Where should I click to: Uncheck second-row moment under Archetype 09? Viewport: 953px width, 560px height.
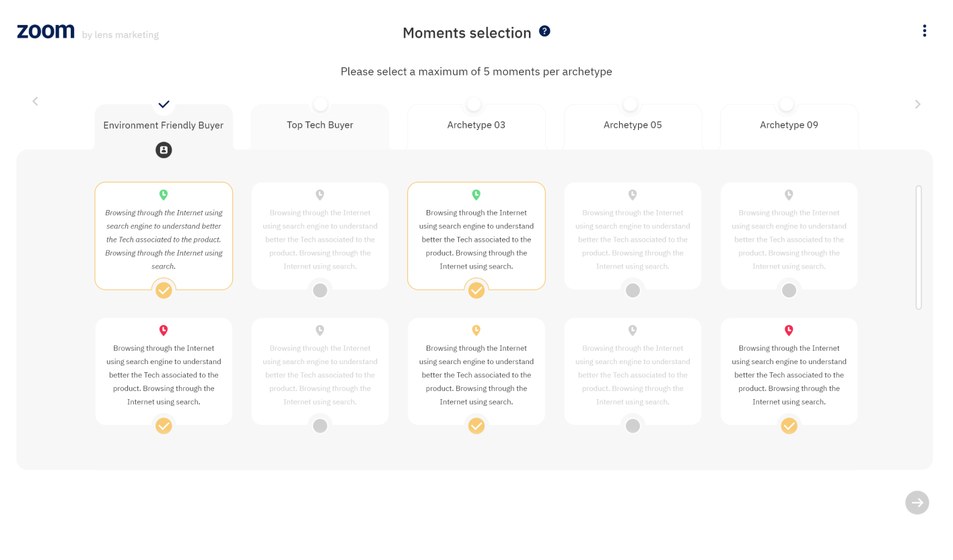789,426
